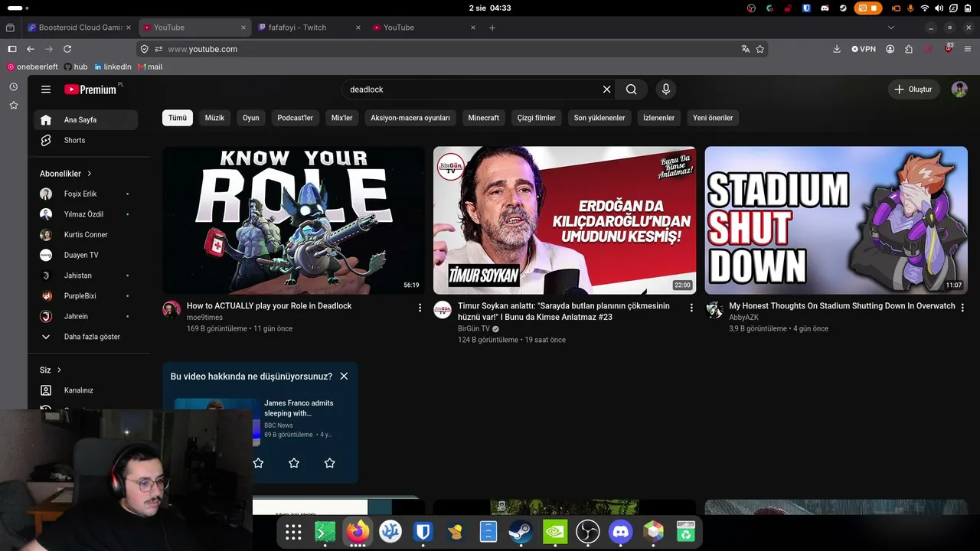Screen dimensions: 980x551
Task: Open more options for Deadlock role video
Action: 420,308
